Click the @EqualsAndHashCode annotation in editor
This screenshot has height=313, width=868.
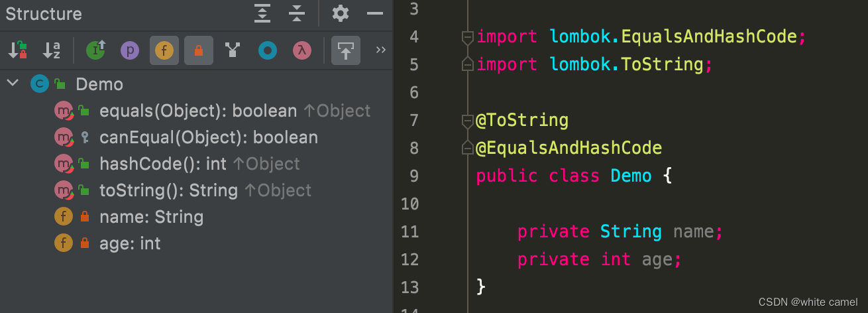[569, 148]
